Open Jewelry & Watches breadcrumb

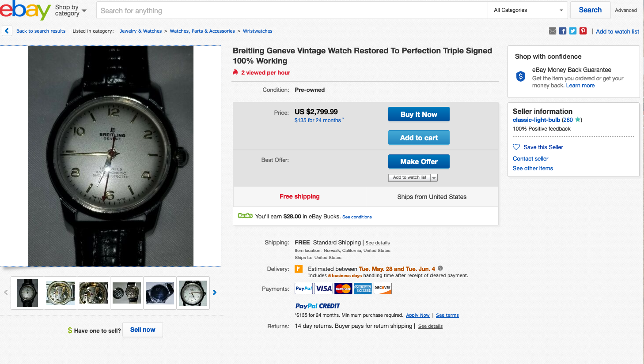(x=141, y=31)
